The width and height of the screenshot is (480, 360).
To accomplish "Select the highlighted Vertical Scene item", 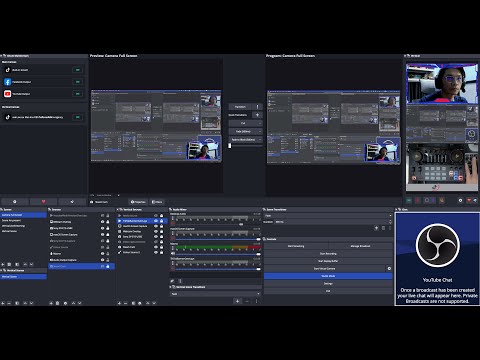I will pyautogui.click(x=23, y=277).
